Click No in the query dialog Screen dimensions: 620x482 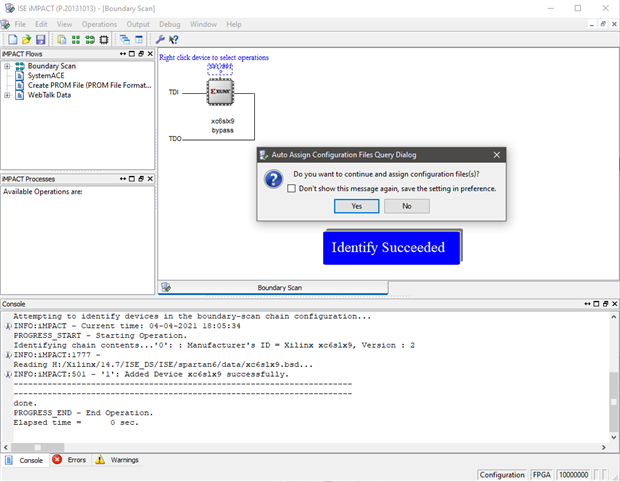pyautogui.click(x=406, y=206)
